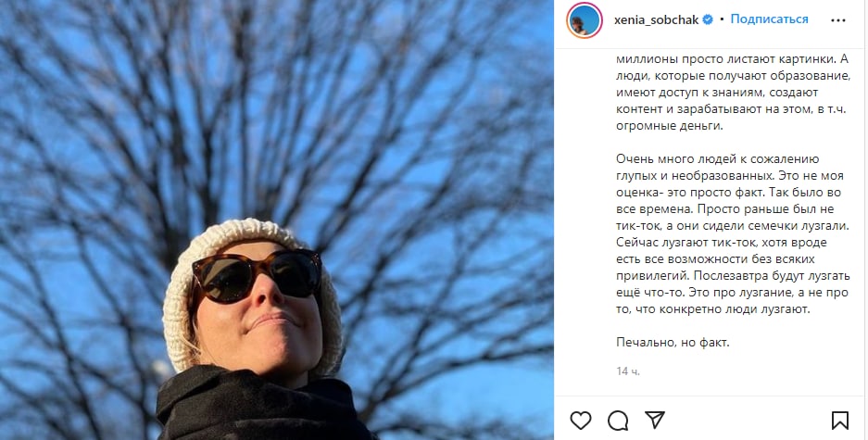Click the '14 ч.' post timestamp

[628, 371]
